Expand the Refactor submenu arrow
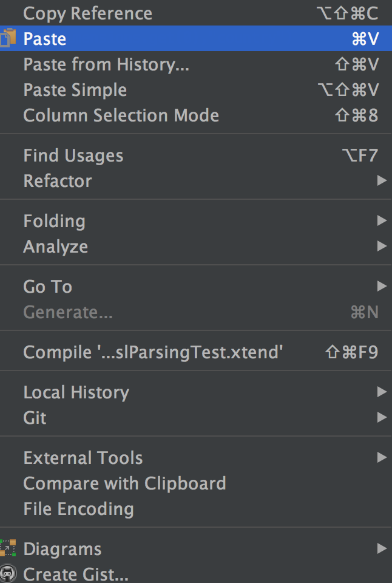Image resolution: width=392 pixels, height=583 pixels. point(382,181)
